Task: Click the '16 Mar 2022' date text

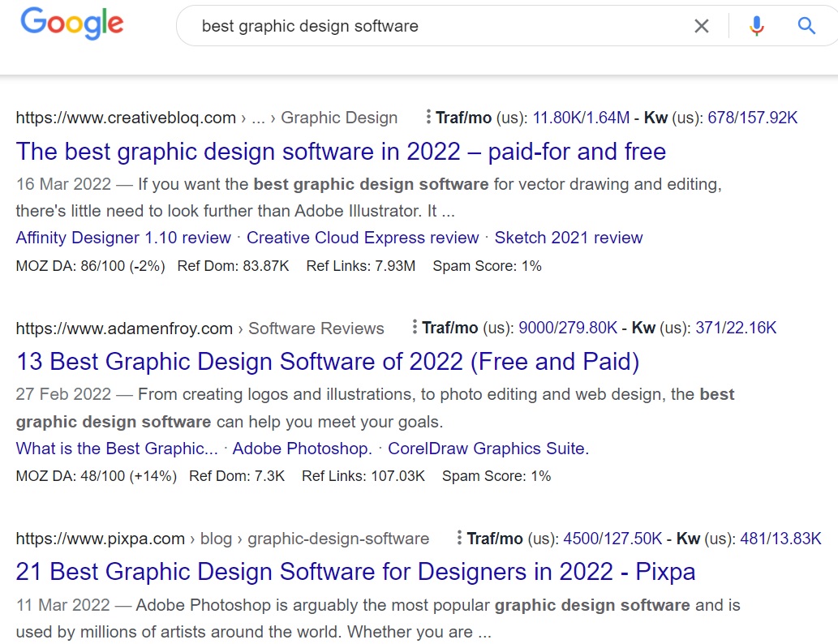Action: (x=63, y=184)
